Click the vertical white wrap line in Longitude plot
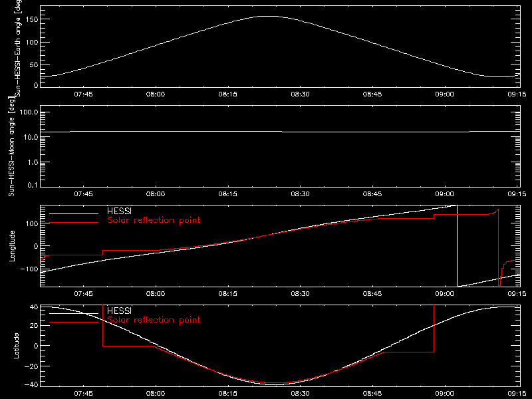This screenshot has width=532, height=399. [457, 246]
